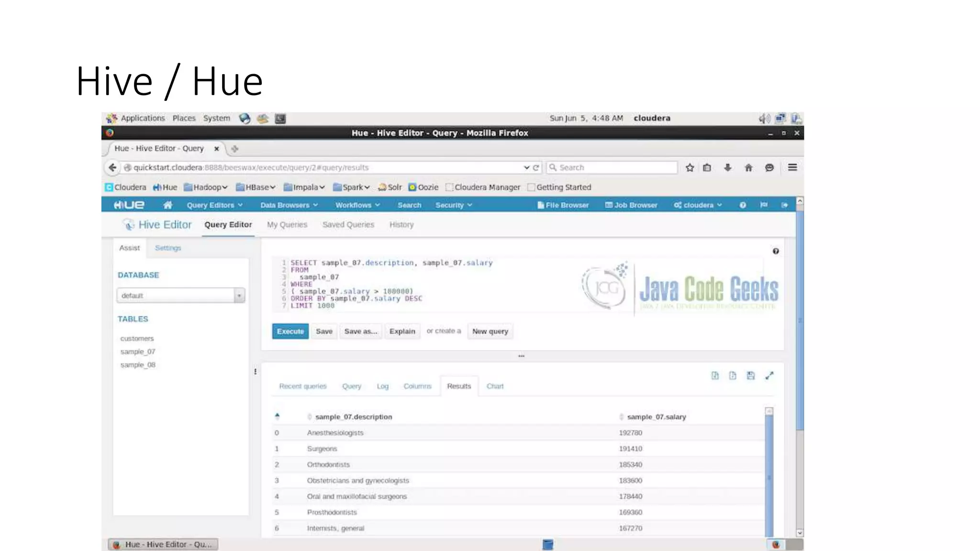Click help icon in Hue navbar
980x551 pixels.
(x=743, y=205)
